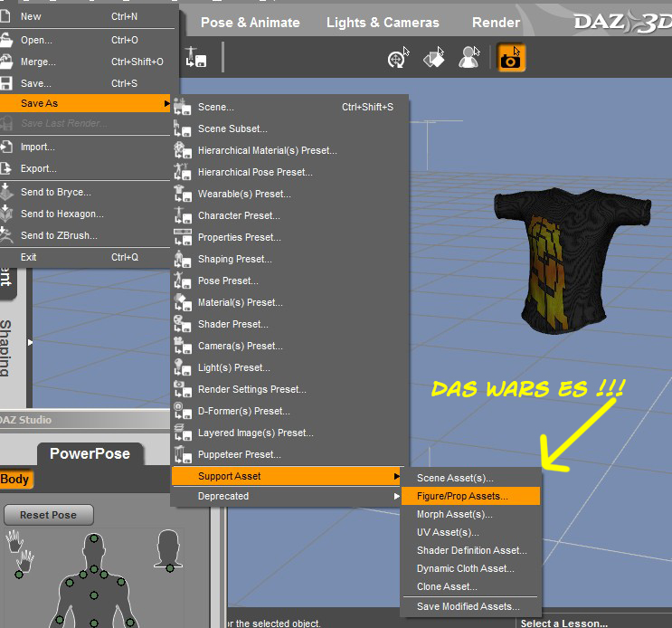Open the Shaping side tab

click(x=6, y=348)
